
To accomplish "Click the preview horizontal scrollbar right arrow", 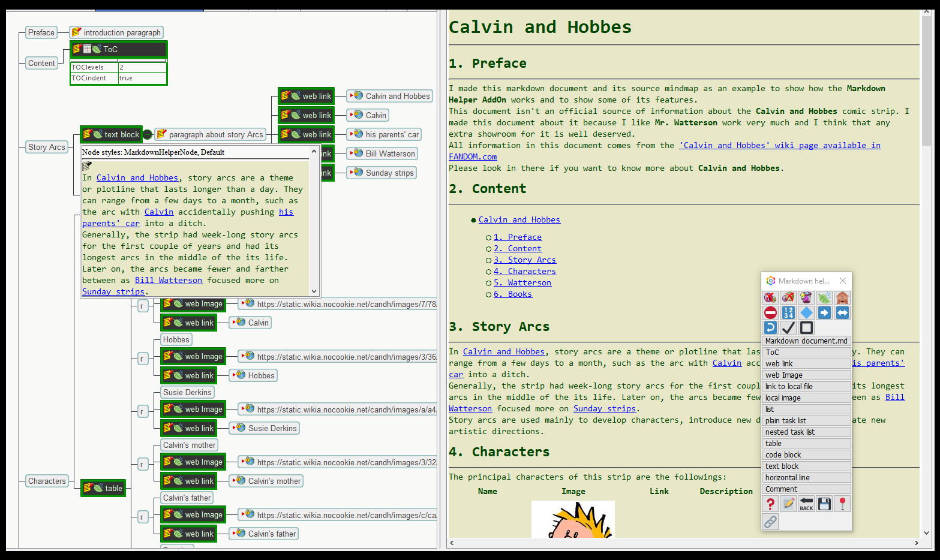I will coord(916,543).
